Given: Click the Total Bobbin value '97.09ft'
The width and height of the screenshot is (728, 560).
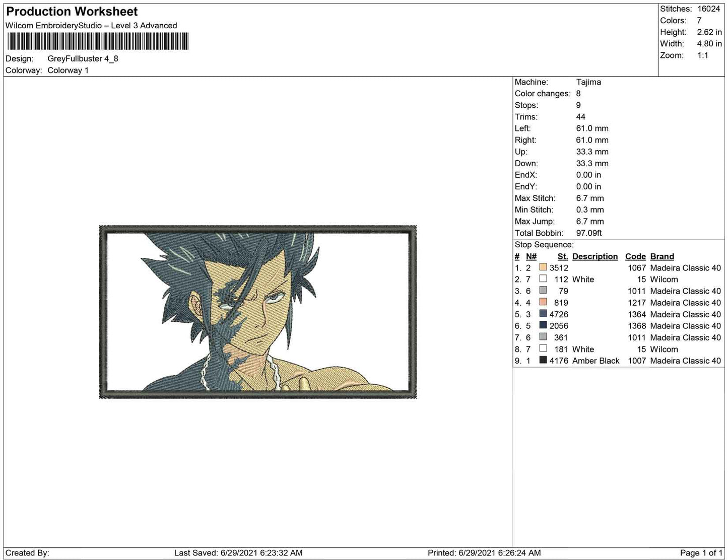Looking at the screenshot, I should pyautogui.click(x=589, y=233).
